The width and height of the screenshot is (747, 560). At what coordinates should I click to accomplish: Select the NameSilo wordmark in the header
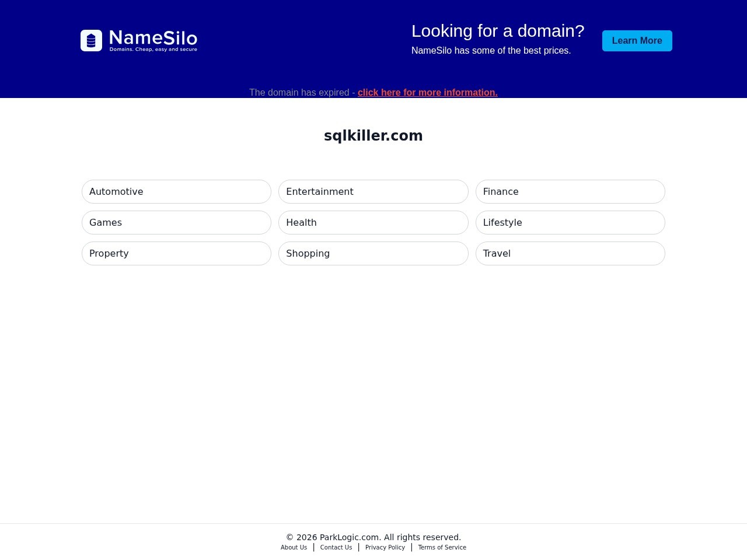coord(153,38)
